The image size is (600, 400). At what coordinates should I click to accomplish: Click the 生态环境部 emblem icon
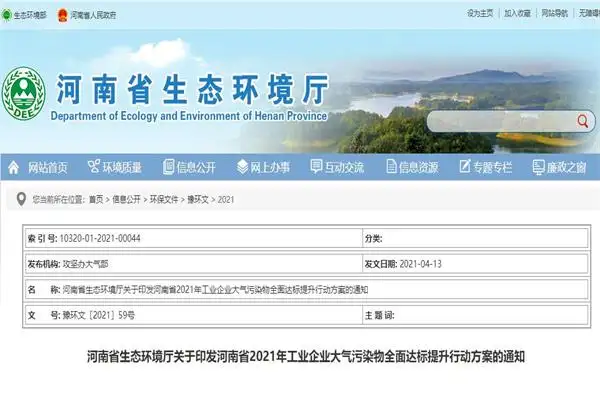coord(9,13)
